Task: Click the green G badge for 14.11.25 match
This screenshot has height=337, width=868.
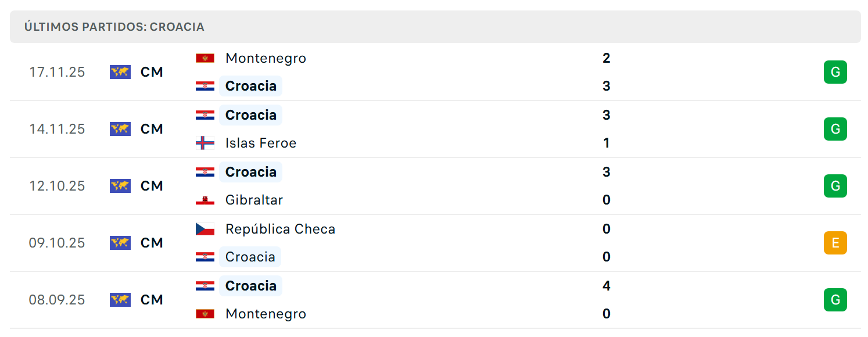Action: pyautogui.click(x=835, y=129)
